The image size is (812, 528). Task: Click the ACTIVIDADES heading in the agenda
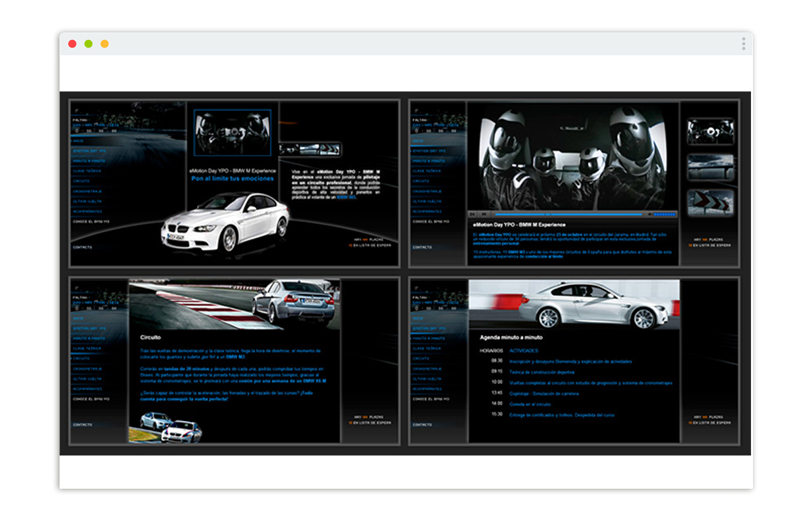(x=523, y=351)
